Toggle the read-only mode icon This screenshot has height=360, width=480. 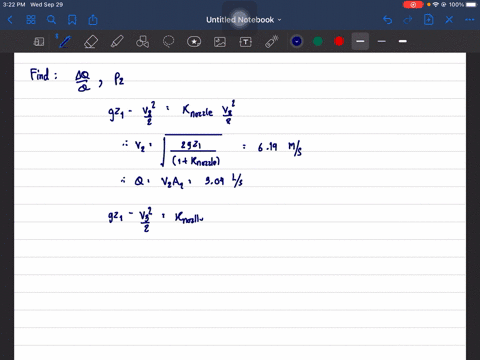tap(39, 42)
